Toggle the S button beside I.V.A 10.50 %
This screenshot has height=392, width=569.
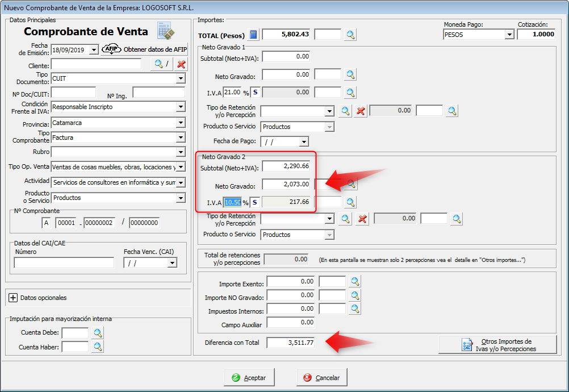click(x=255, y=202)
